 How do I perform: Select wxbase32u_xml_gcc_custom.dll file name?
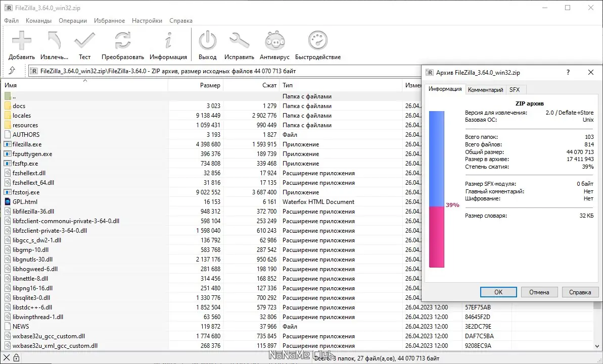point(55,345)
